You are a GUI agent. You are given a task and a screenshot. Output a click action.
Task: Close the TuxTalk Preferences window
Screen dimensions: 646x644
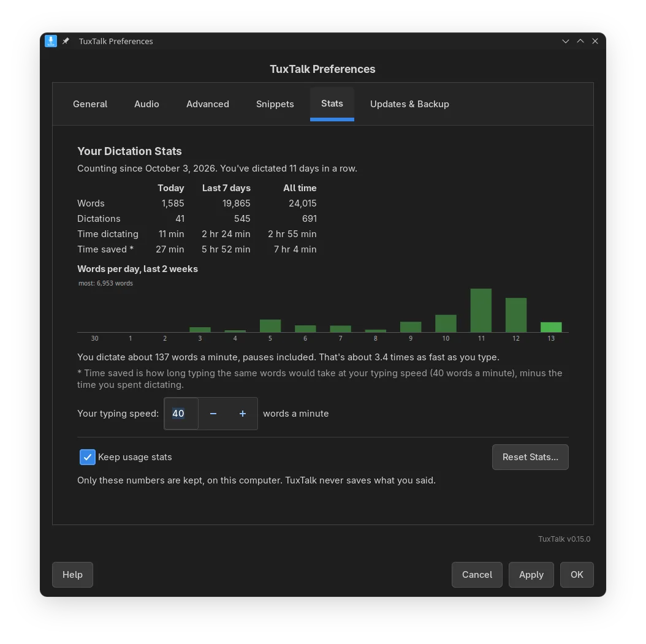[x=595, y=41]
